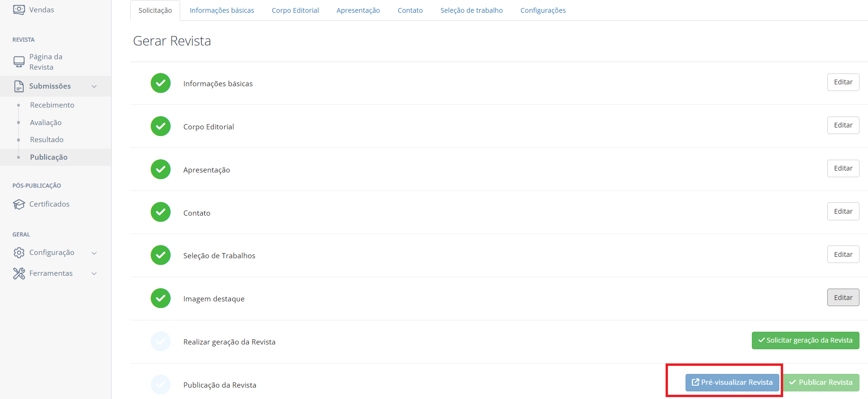Click Solicitar geração da Revista button
868x399 pixels.
pos(805,340)
